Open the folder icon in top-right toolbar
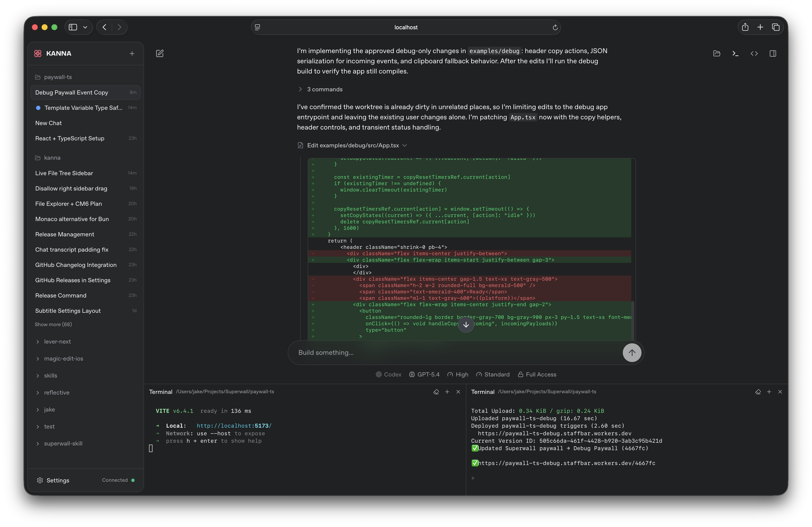The height and width of the screenshot is (527, 812). coord(716,54)
